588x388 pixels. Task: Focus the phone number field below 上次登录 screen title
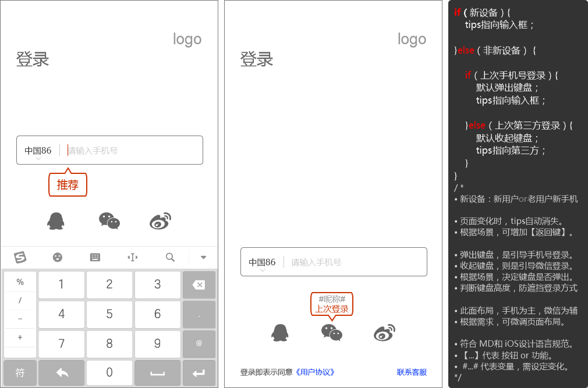coord(355,262)
